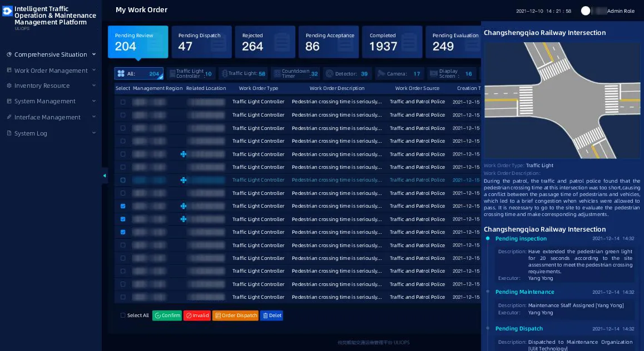Open Comprehensive Situation via its pie icon
The height and width of the screenshot is (351, 644).
9,54
